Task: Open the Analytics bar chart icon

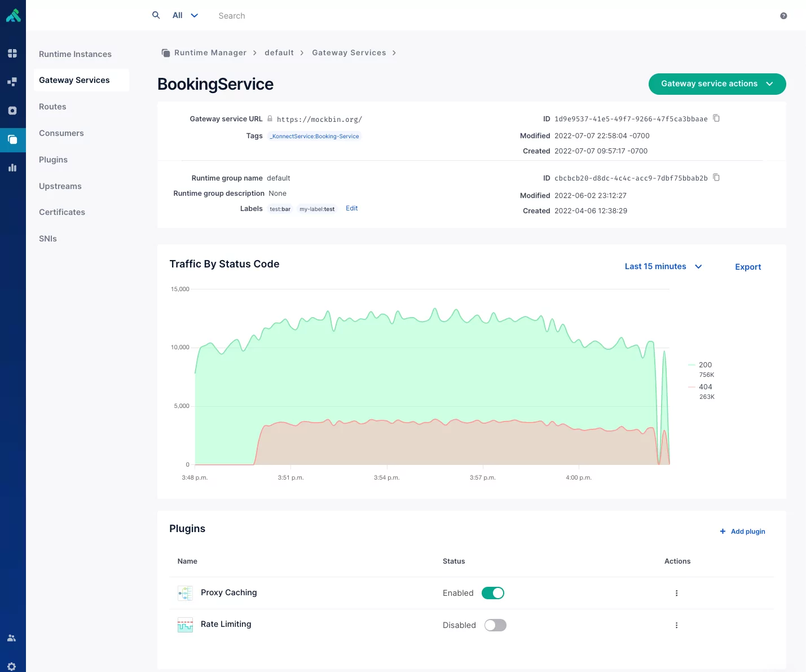Action: coord(12,168)
